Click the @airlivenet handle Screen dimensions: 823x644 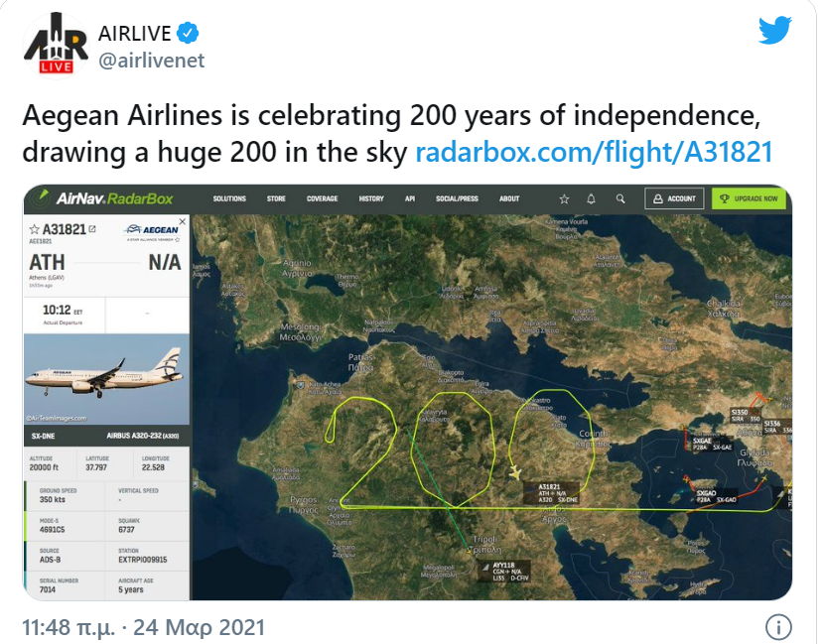tap(151, 61)
